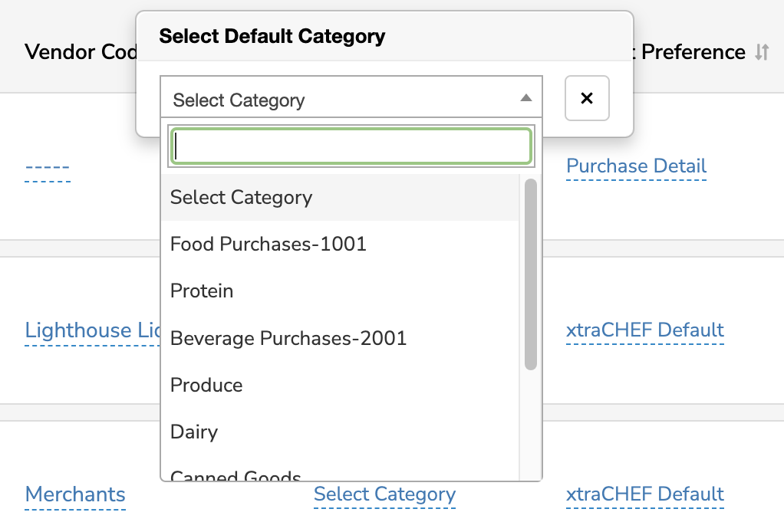Click the dashed blank vendor code link
The height and width of the screenshot is (532, 784).
pos(47,166)
